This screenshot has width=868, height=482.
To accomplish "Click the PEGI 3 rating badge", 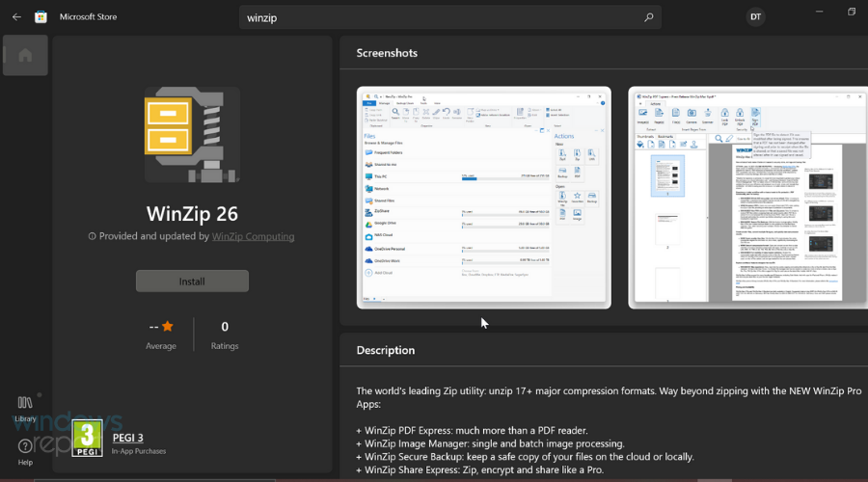I will tap(88, 438).
